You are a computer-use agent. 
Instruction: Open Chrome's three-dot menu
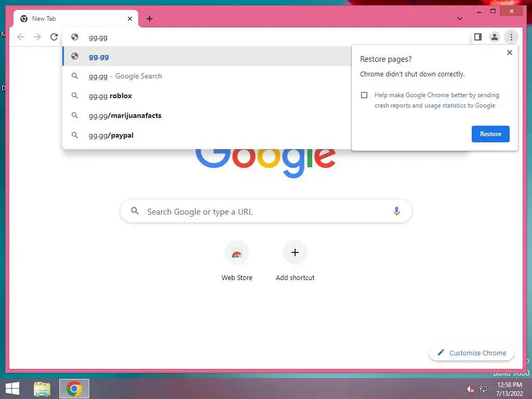pos(511,37)
